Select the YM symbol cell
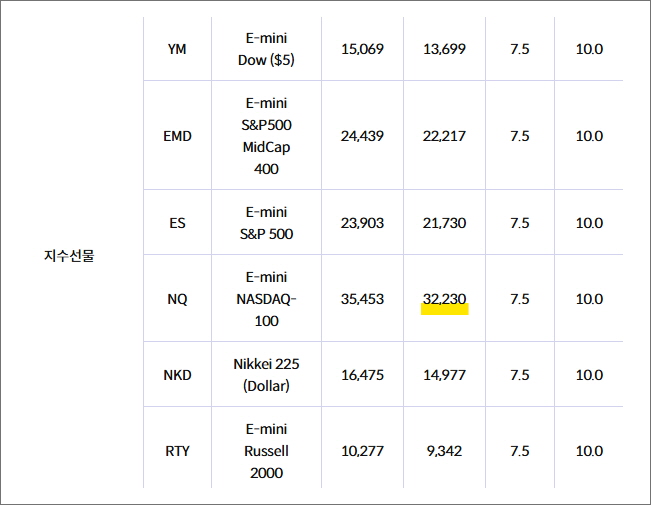 coord(177,49)
